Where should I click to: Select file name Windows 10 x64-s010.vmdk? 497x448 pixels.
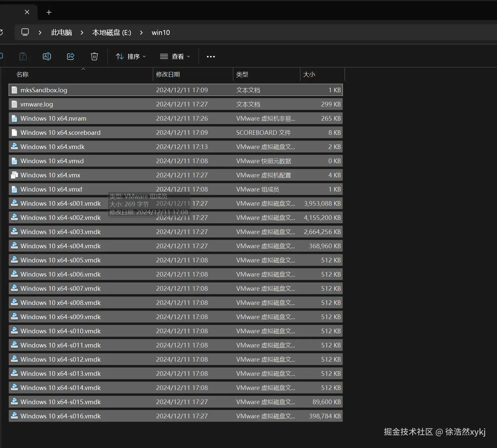point(60,331)
